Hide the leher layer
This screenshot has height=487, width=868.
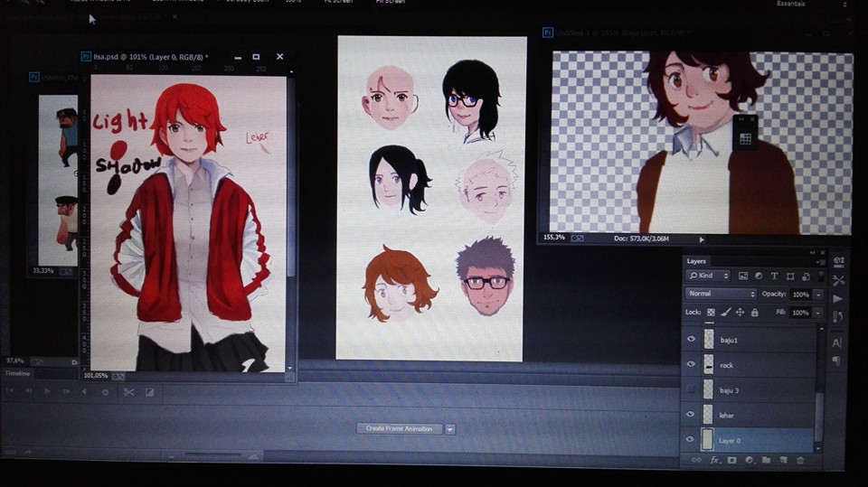pos(691,414)
